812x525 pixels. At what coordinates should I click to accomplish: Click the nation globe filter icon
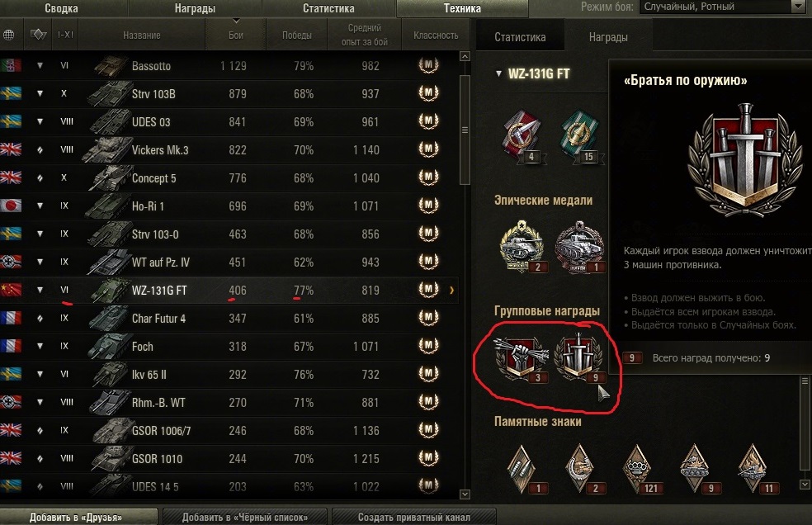(x=9, y=35)
